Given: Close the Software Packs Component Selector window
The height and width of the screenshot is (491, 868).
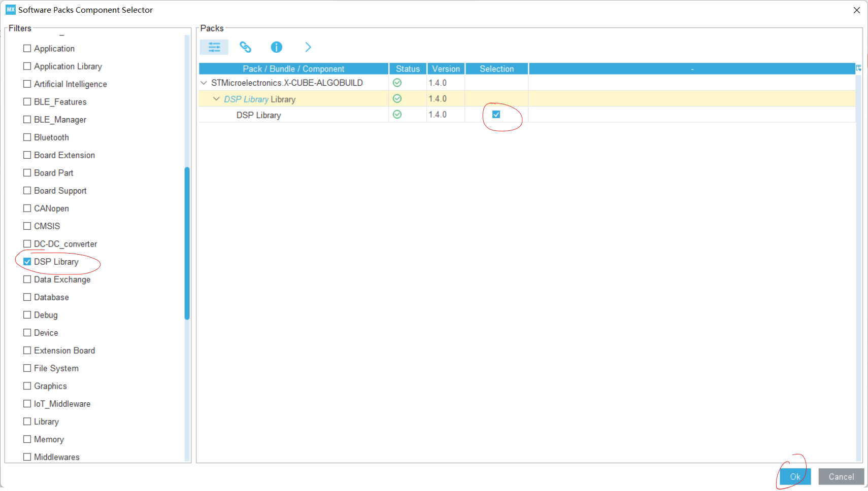Looking at the screenshot, I should [856, 10].
